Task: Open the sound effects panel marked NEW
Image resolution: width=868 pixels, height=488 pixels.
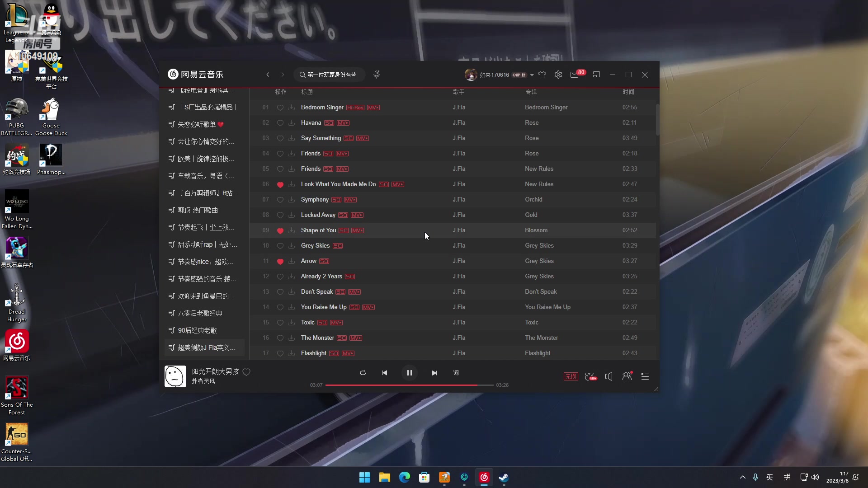Action: tap(590, 376)
